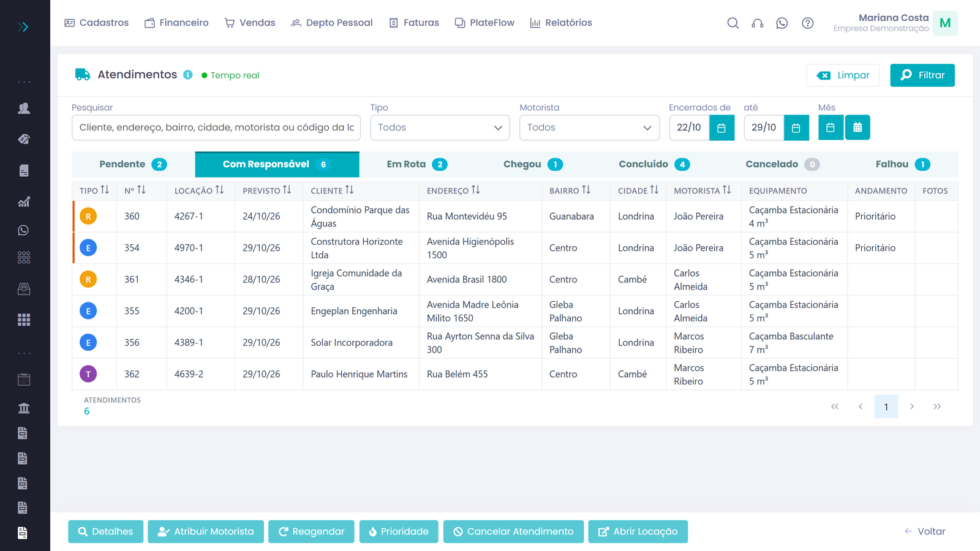Expand the sidebar with double-chevron icon
980x551 pixels.
23,27
